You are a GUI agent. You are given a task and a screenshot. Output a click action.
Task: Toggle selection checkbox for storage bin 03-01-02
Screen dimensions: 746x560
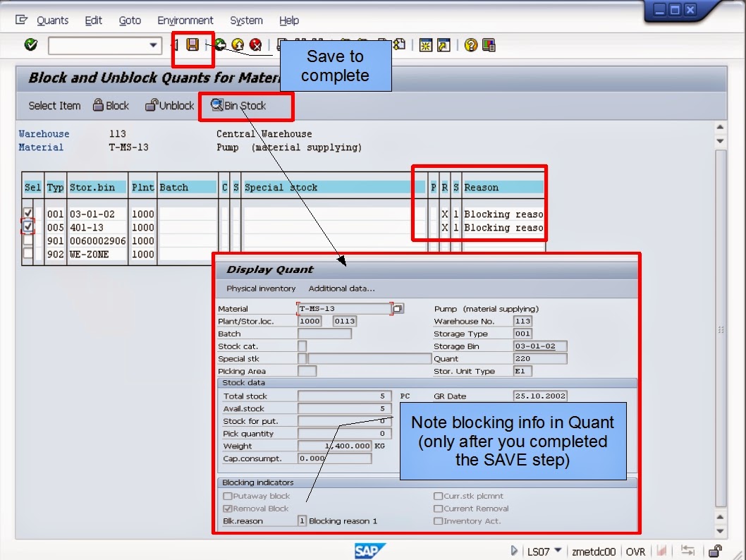[27, 213]
